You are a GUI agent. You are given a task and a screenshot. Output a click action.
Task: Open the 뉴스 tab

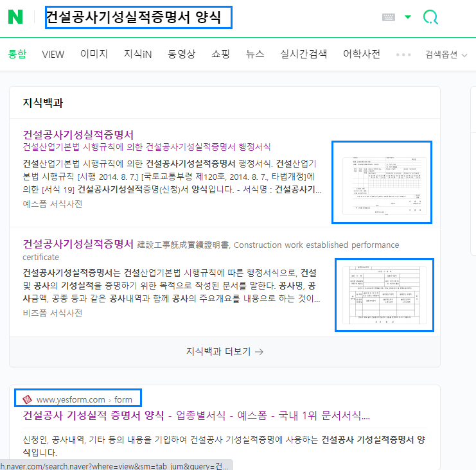click(x=254, y=54)
